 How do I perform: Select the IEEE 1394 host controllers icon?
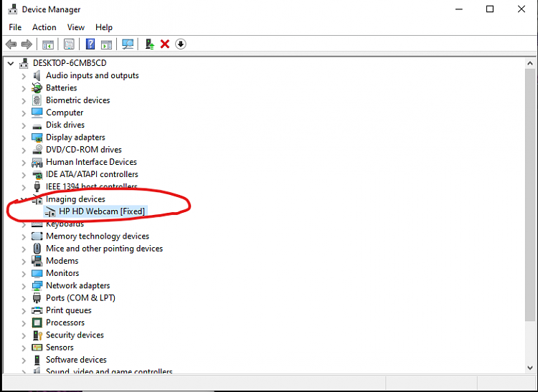click(37, 187)
